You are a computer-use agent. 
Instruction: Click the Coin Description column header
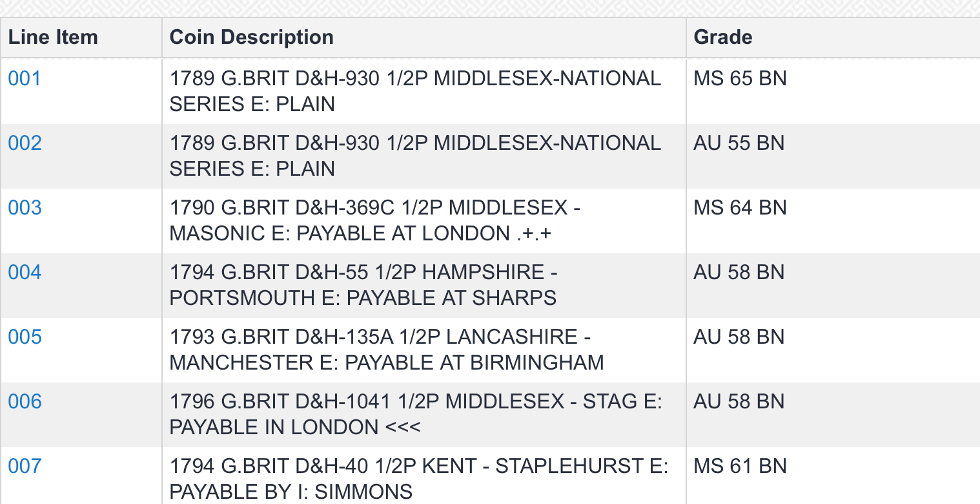coord(251,37)
